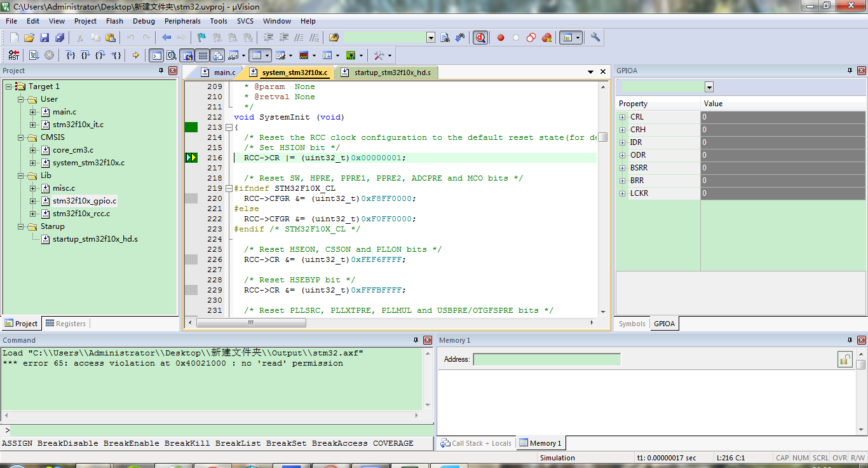868x468 pixels.
Task: Click the Step Into braces icon
Action: tap(71, 55)
